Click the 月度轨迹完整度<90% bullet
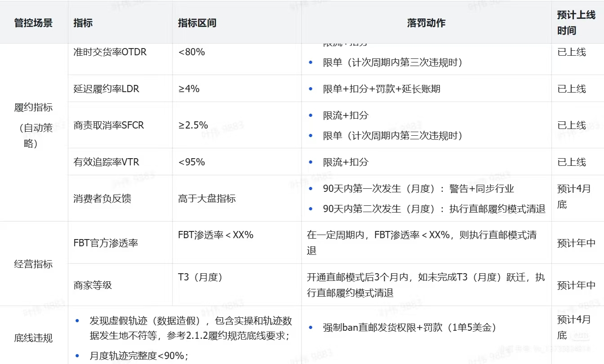Screen dimensions: 604x364 138,355
